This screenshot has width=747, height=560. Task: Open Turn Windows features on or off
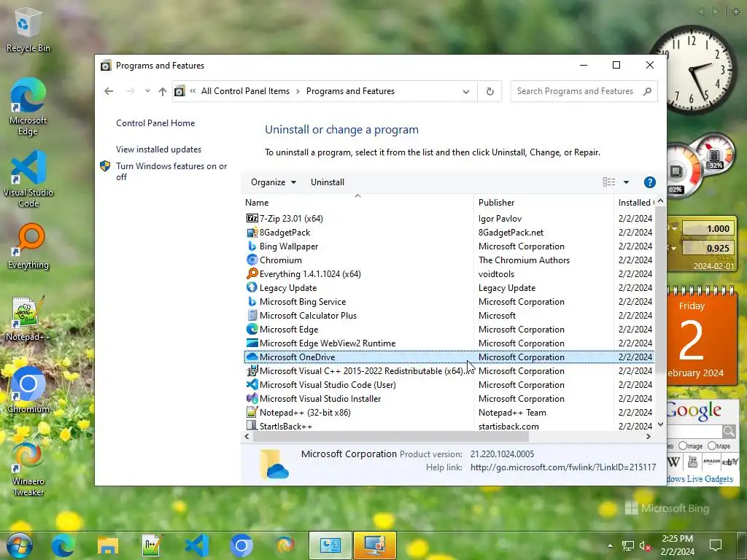171,171
